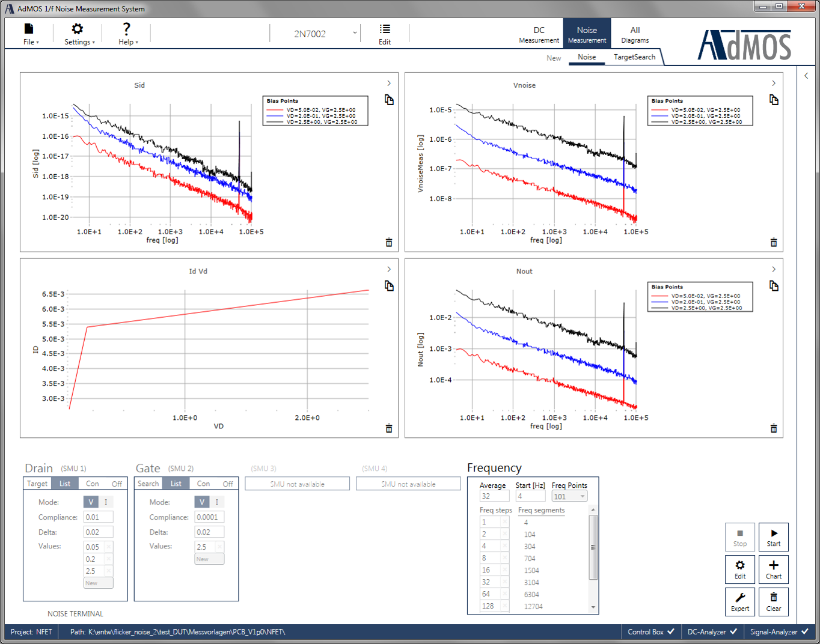
Task: Remove Drain value 0.05 with its x
Action: click(x=109, y=547)
